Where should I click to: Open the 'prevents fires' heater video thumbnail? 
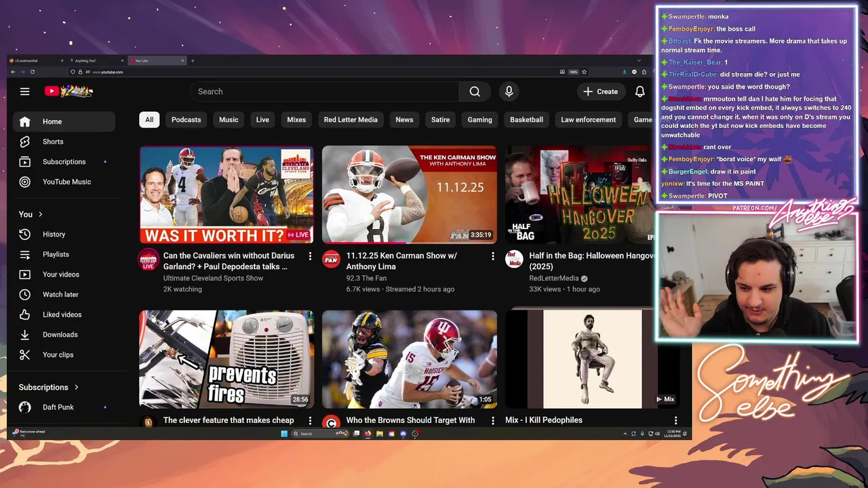coord(226,359)
